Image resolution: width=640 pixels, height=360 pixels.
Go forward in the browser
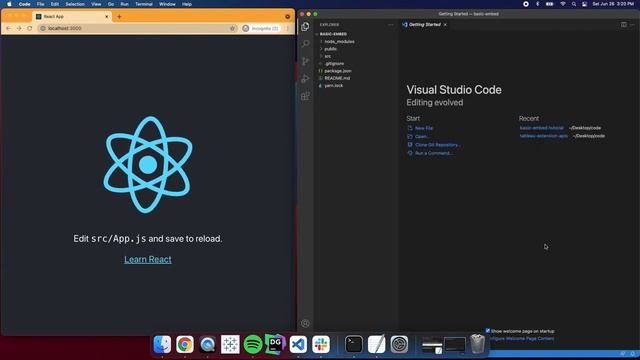[x=19, y=28]
